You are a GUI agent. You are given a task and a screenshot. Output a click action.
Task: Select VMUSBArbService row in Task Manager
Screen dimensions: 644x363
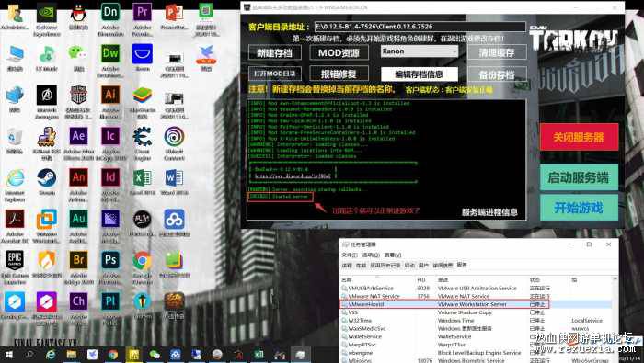click(477, 289)
